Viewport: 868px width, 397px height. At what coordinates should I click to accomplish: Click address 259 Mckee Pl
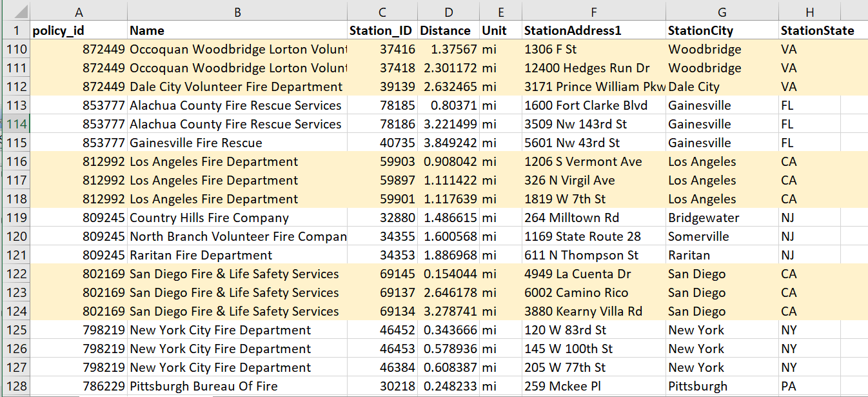pyautogui.click(x=594, y=386)
